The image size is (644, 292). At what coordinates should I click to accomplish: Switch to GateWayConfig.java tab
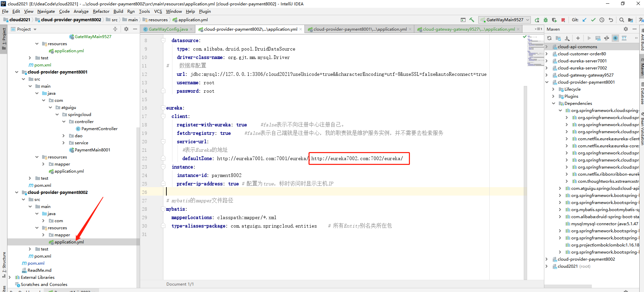pyautogui.click(x=168, y=29)
